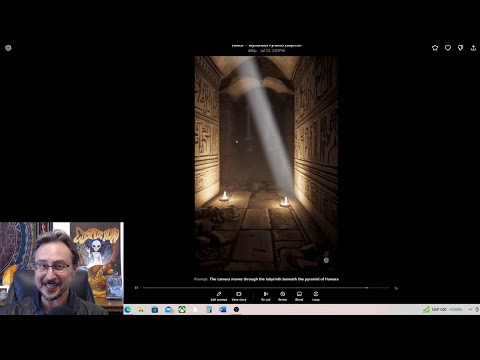Viewport: 480px width, 360px height.
Task: Click the playback speed 1x label
Action: point(396,288)
